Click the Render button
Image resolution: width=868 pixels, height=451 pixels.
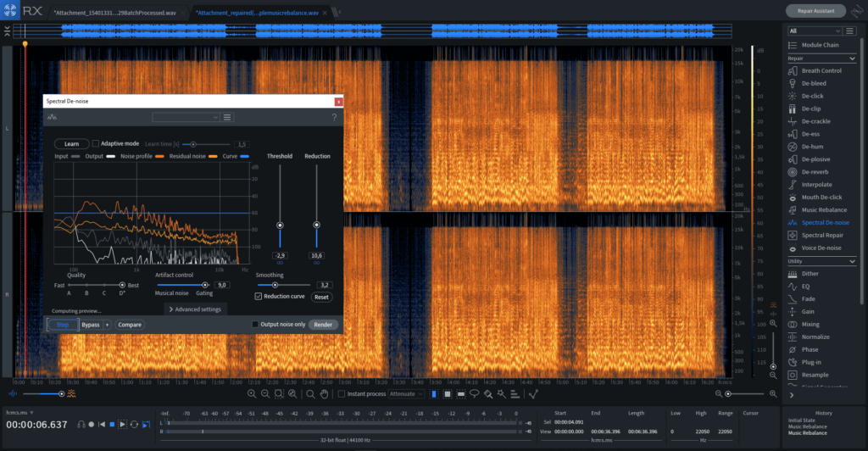point(323,325)
